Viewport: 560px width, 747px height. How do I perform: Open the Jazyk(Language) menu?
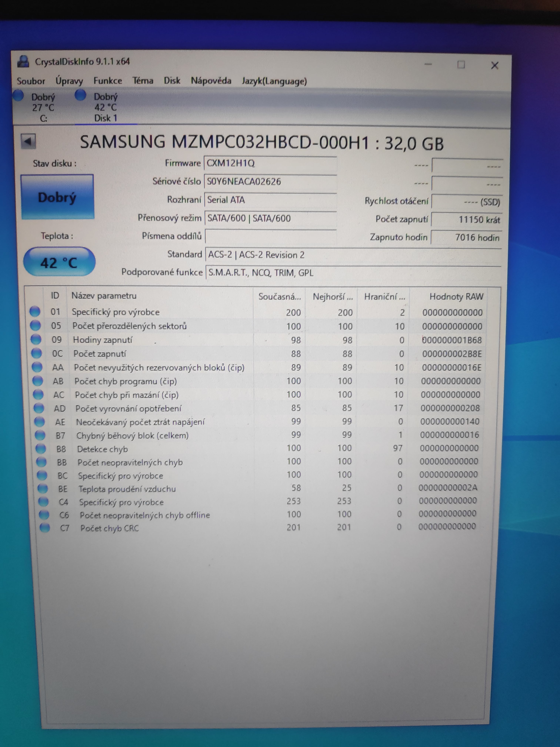[x=274, y=81]
